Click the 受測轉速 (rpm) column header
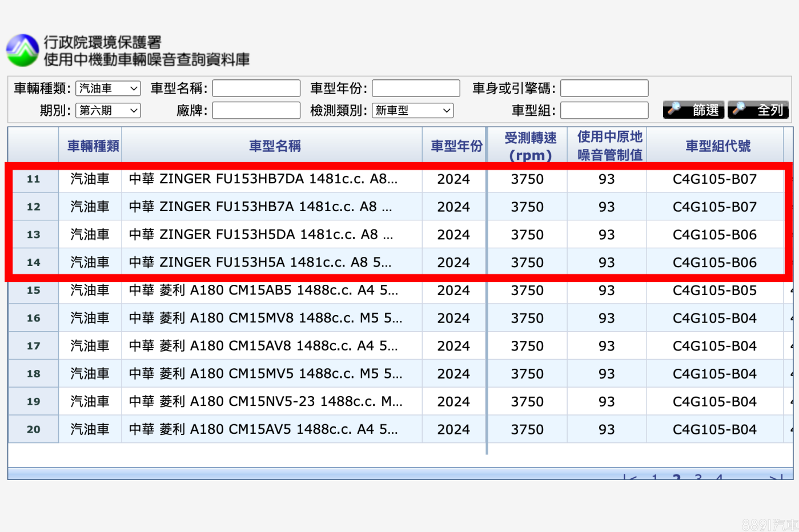799x532 pixels. click(x=530, y=146)
